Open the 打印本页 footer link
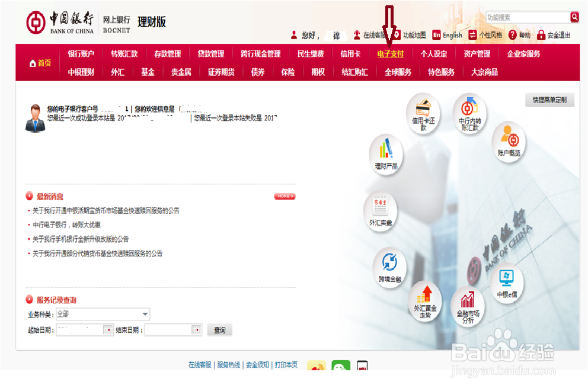588x391 pixels. click(x=286, y=365)
